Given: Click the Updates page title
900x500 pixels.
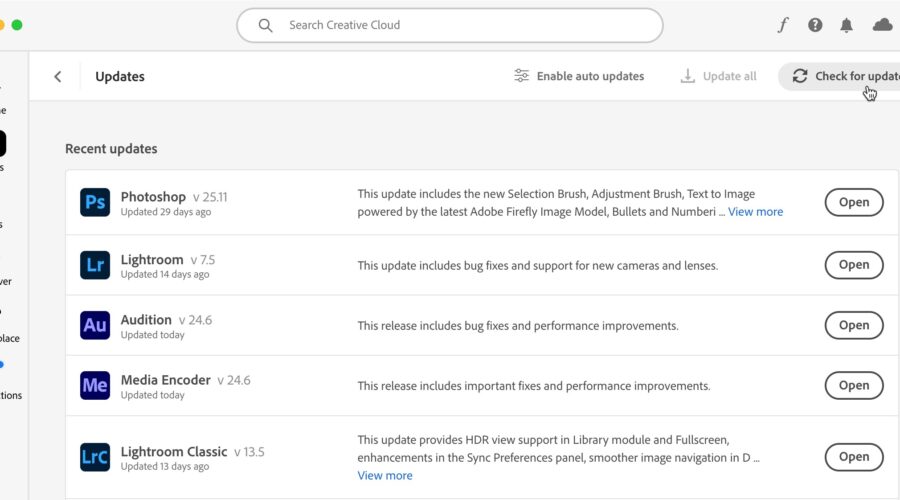Looking at the screenshot, I should pyautogui.click(x=120, y=76).
